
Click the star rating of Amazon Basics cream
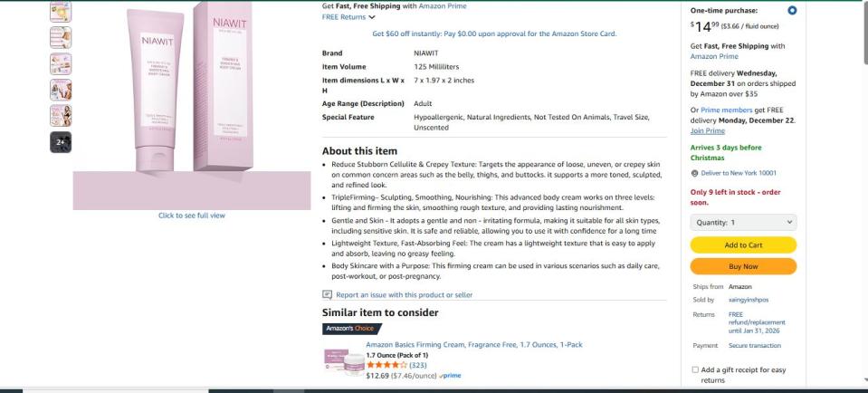click(x=382, y=365)
